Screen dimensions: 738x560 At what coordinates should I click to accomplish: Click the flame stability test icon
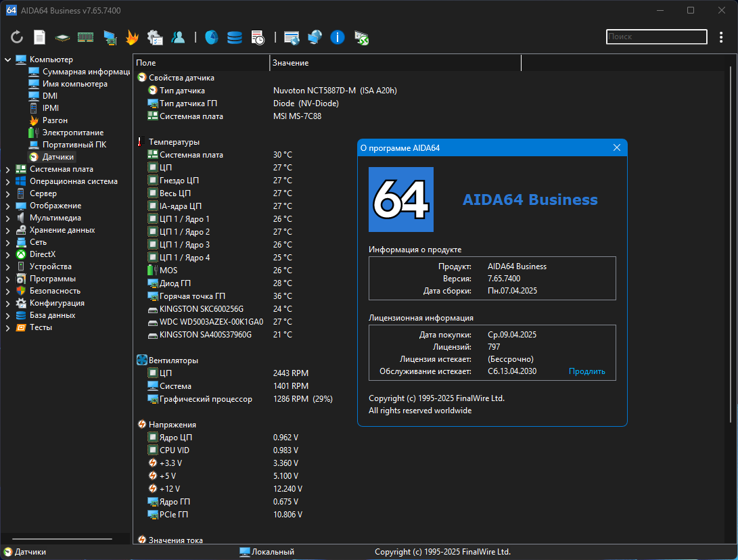(x=133, y=37)
